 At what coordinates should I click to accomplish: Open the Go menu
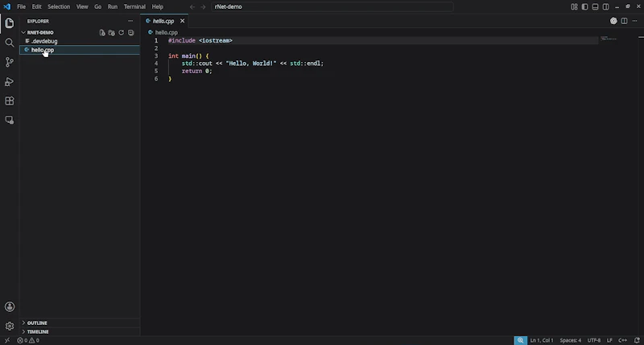(x=97, y=6)
